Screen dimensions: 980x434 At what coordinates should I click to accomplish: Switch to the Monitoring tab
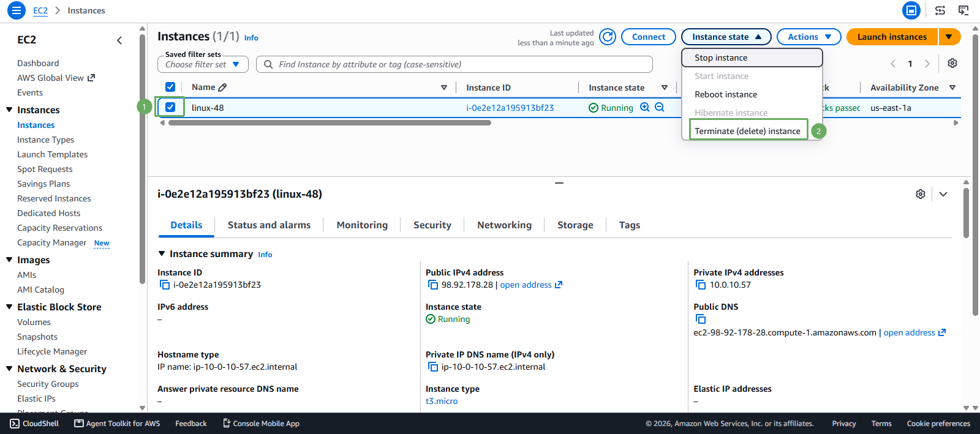(x=362, y=225)
